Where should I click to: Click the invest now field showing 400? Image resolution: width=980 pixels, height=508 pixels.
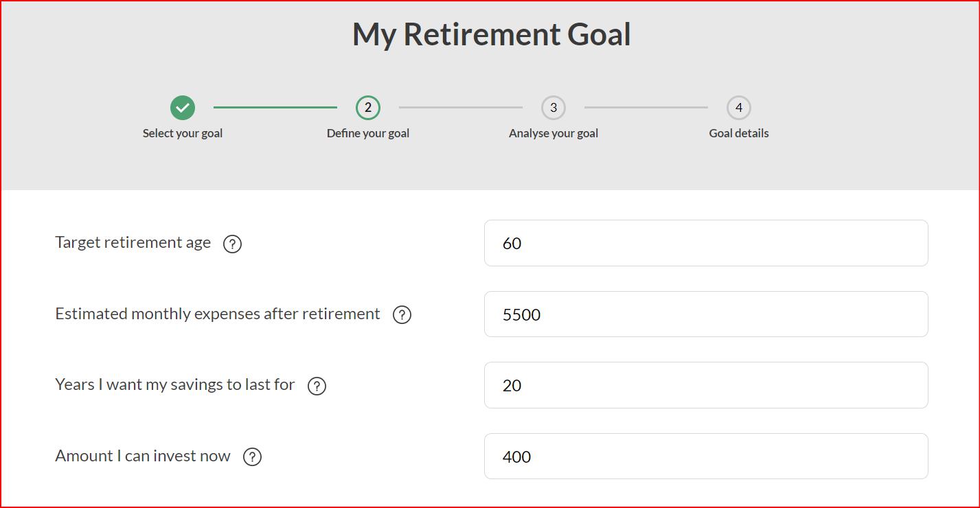coord(706,457)
